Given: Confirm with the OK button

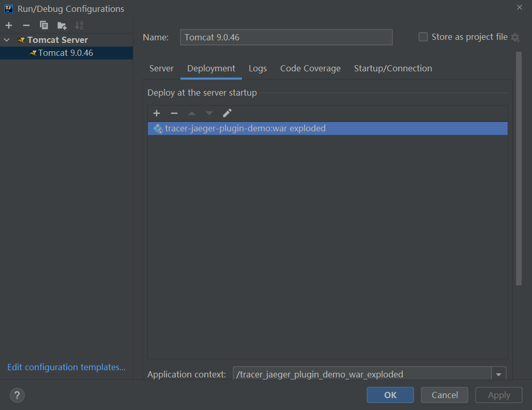Looking at the screenshot, I should (x=390, y=395).
